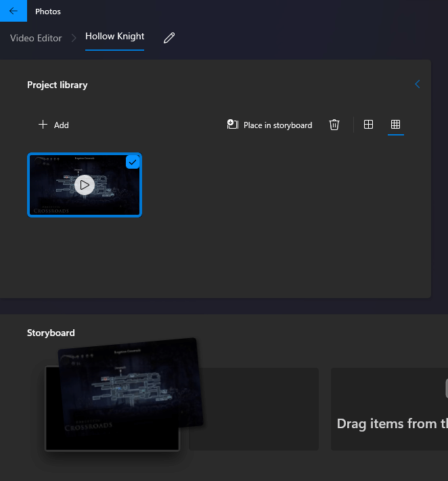Go to Video Editor breadcrumb
Image resolution: width=448 pixels, height=481 pixels.
36,38
